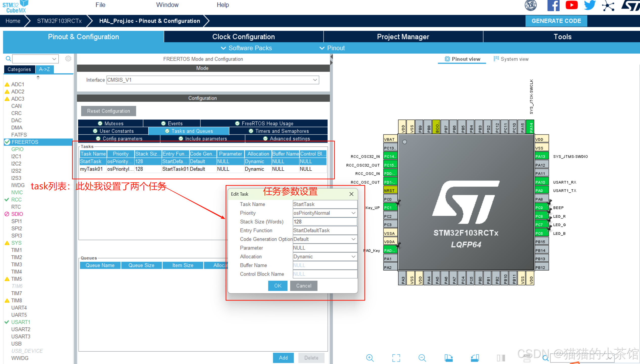The height and width of the screenshot is (364, 640).
Task: Open the User Constants tab
Action: [113, 131]
